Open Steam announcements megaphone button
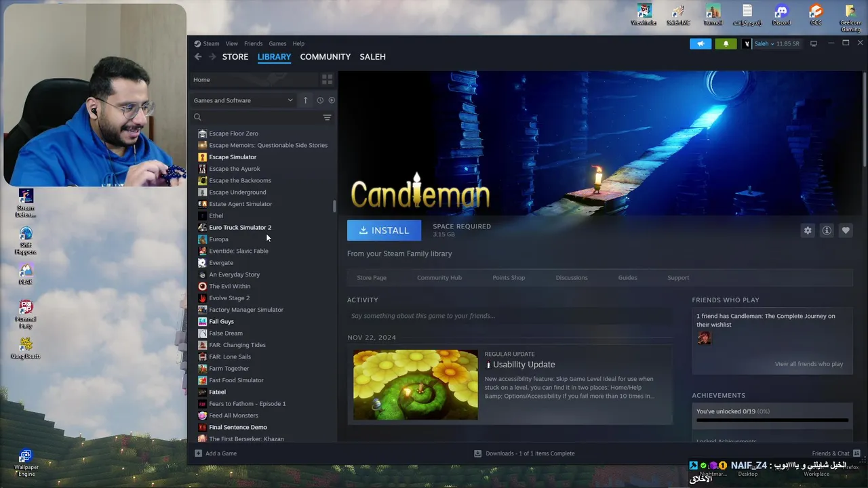868x488 pixels. [701, 43]
